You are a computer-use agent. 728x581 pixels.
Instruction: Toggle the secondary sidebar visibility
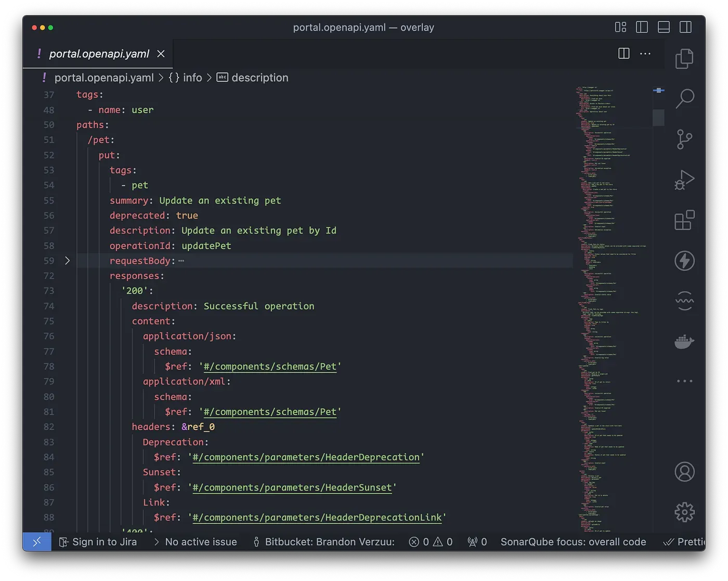(685, 27)
